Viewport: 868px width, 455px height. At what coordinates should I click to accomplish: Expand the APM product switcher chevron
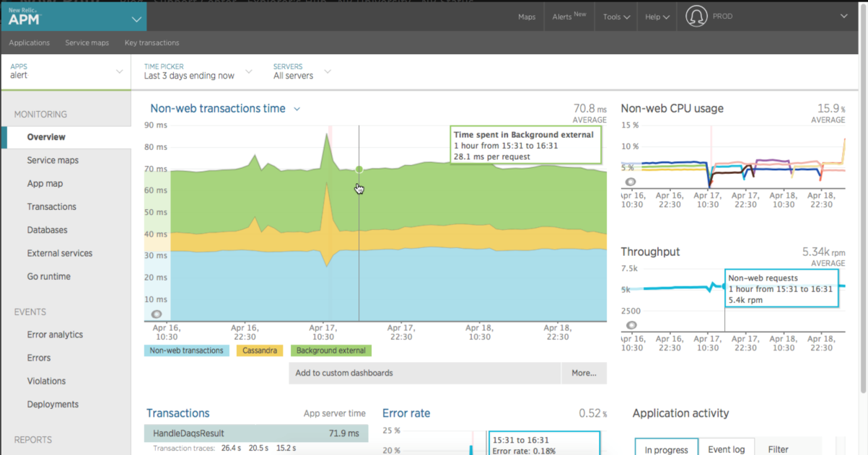click(136, 19)
